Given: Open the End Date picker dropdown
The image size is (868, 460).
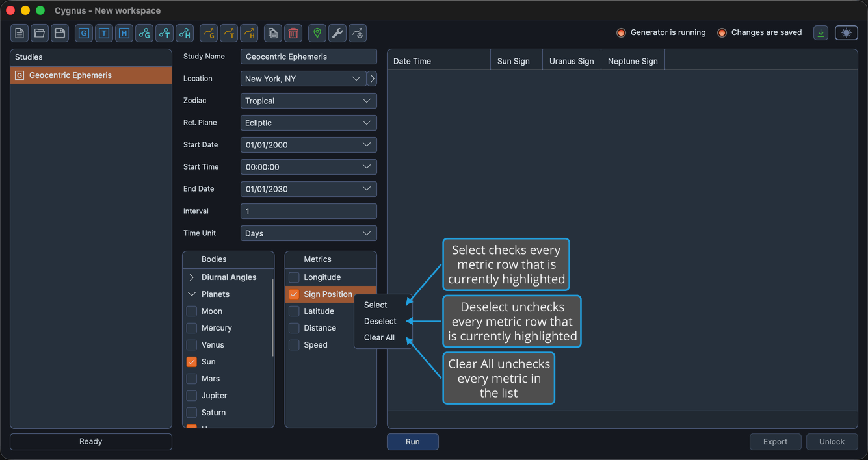Looking at the screenshot, I should click(308, 189).
